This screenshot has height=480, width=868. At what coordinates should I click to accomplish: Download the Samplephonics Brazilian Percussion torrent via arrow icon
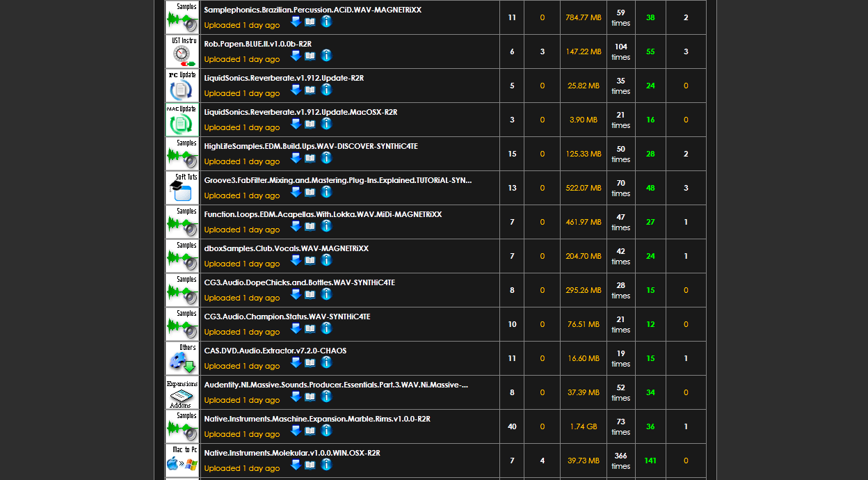296,22
